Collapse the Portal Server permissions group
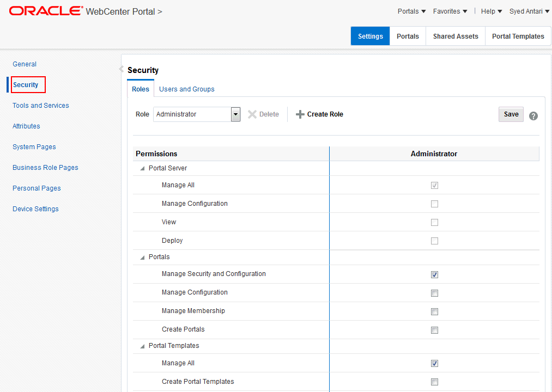The image size is (552, 392). coord(143,168)
